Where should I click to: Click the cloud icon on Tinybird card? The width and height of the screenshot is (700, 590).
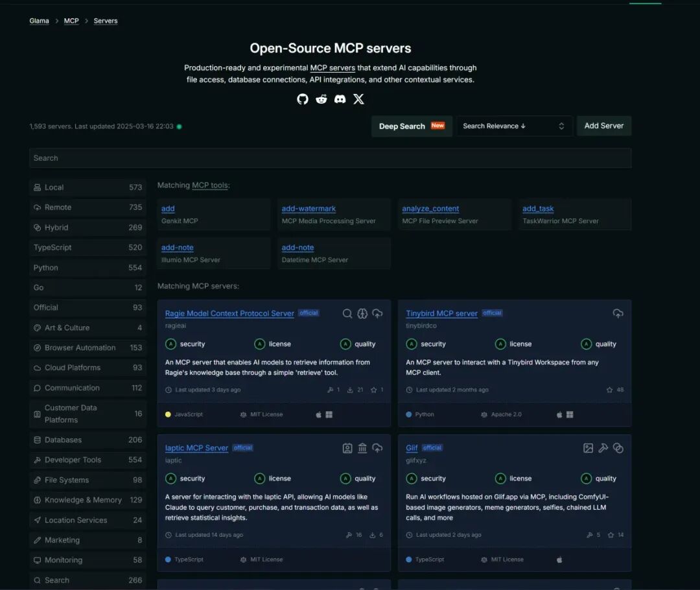(618, 314)
